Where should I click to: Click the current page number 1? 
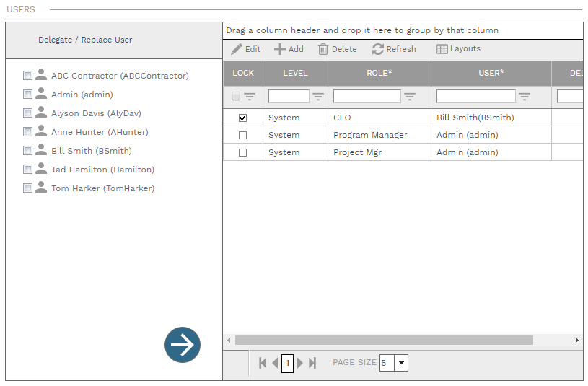[x=287, y=363]
